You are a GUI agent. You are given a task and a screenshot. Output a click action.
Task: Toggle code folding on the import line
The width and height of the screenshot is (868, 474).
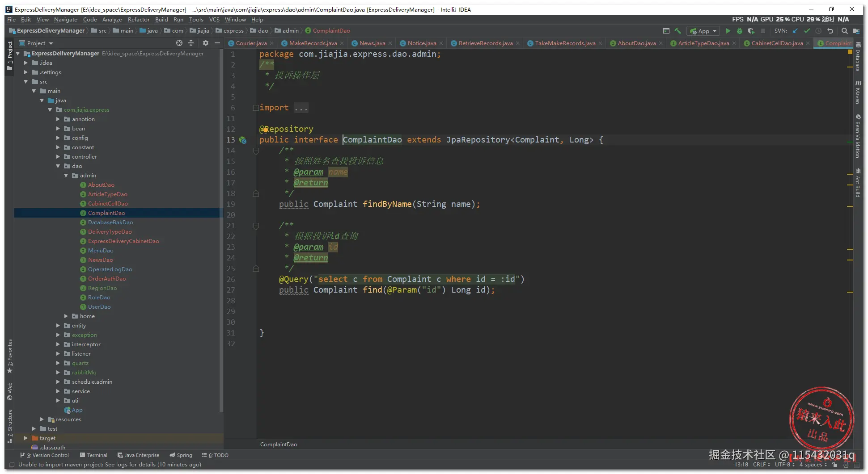[x=255, y=108]
